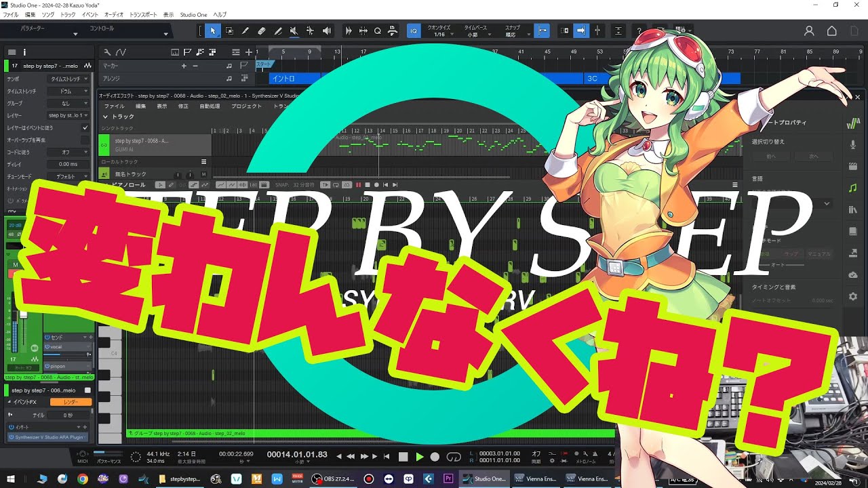Select the Paint pencil tool
This screenshot has height=488, width=868.
tap(245, 30)
